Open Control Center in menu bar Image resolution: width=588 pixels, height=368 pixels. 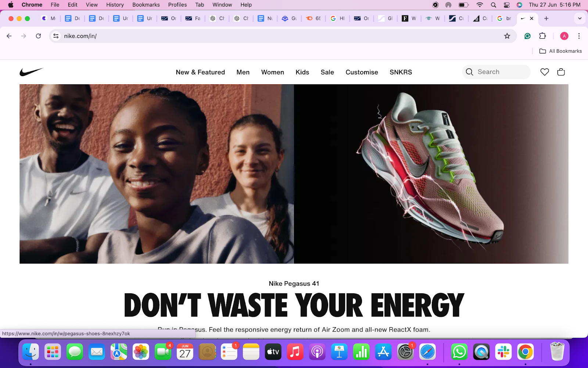point(506,5)
